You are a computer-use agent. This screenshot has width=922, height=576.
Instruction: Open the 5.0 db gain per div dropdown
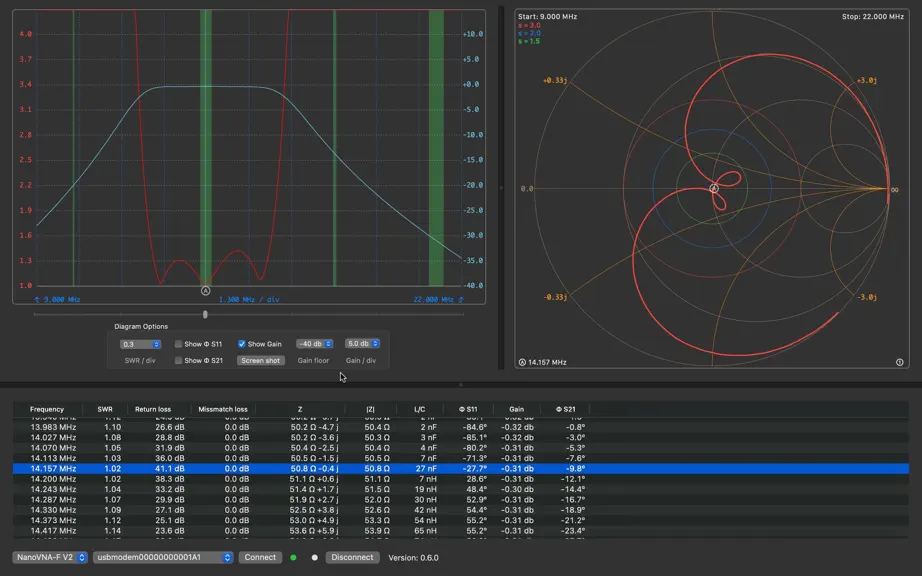pos(362,343)
